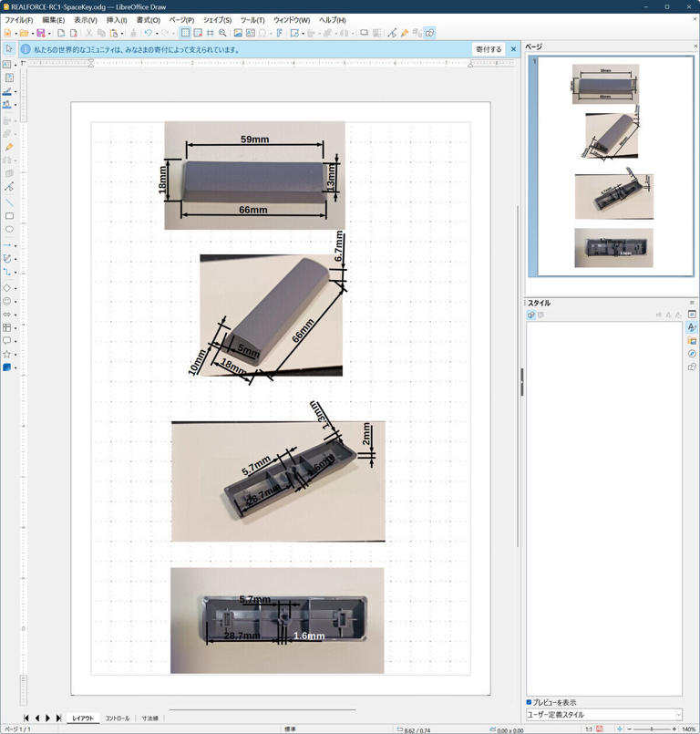The image size is (700, 734).
Task: Expand the Stars and Banners shape dropdown arrow
Action: (x=15, y=355)
